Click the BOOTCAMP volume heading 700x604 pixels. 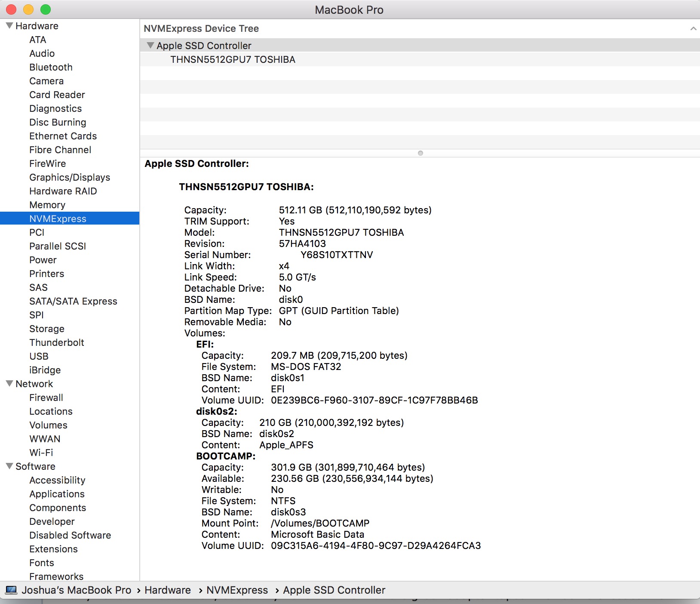pos(226,456)
